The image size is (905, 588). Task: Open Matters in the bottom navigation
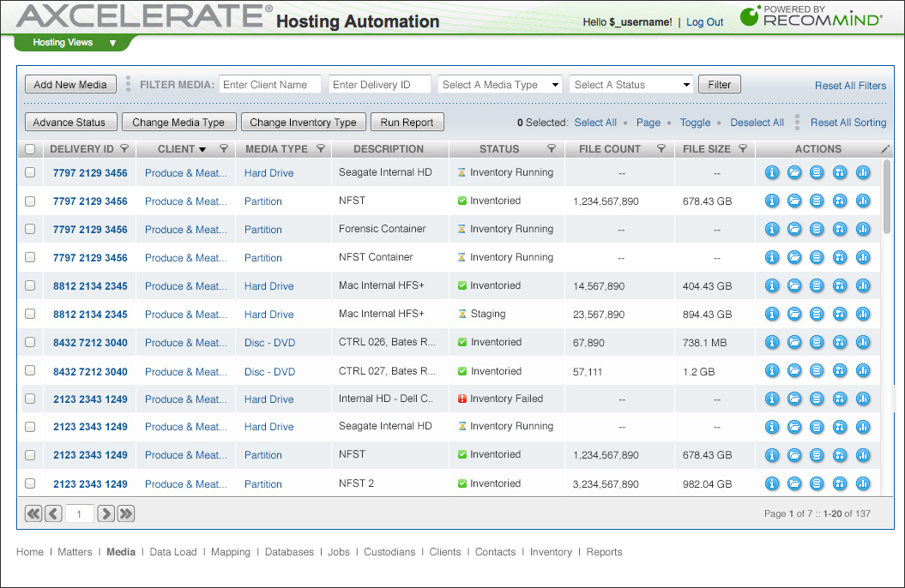75,552
